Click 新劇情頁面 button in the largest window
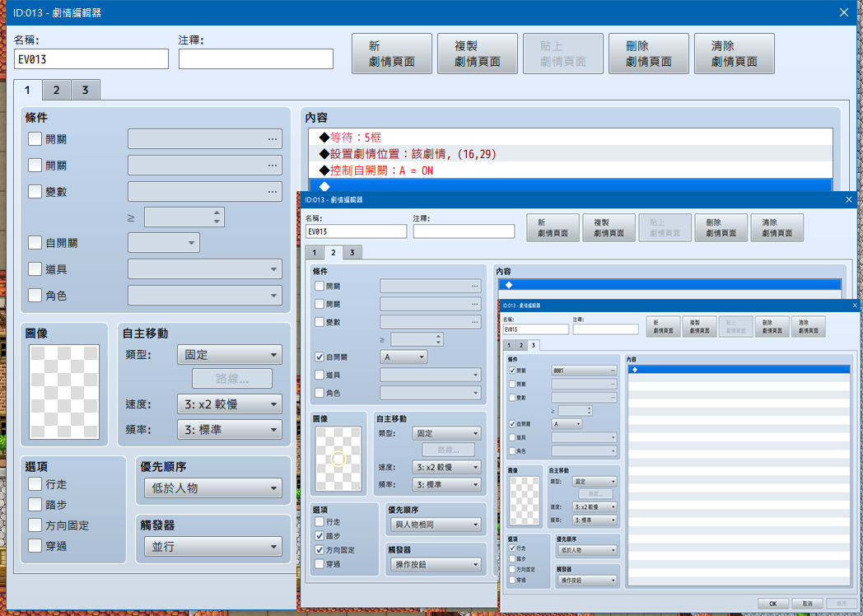Screen dimensions: 863x616 (392, 54)
